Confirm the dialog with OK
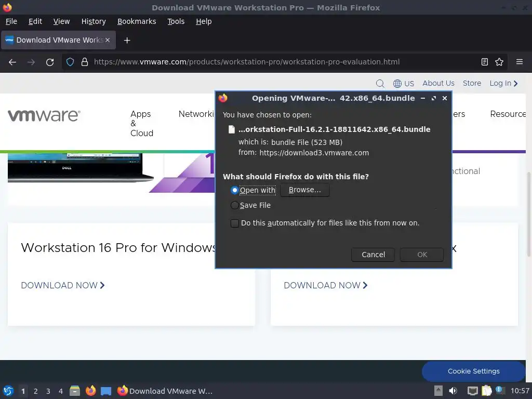This screenshot has width=532, height=399. point(422,255)
